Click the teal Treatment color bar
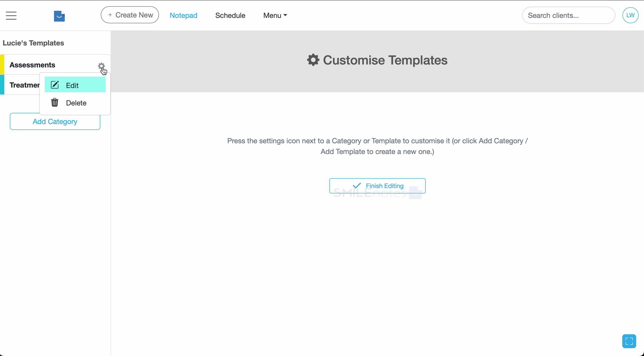 pos(2,84)
